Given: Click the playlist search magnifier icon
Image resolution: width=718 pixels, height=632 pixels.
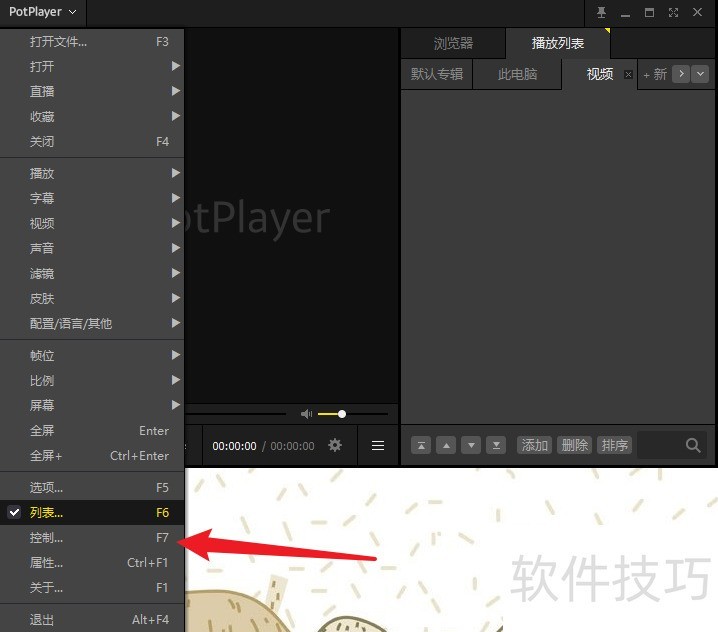Looking at the screenshot, I should (x=693, y=446).
